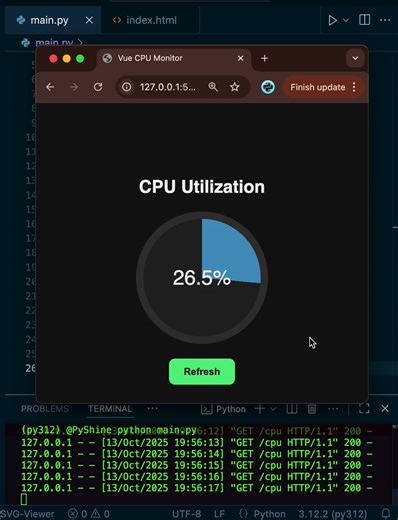
Task: Select the Python terminal profile
Action: [x=224, y=409]
